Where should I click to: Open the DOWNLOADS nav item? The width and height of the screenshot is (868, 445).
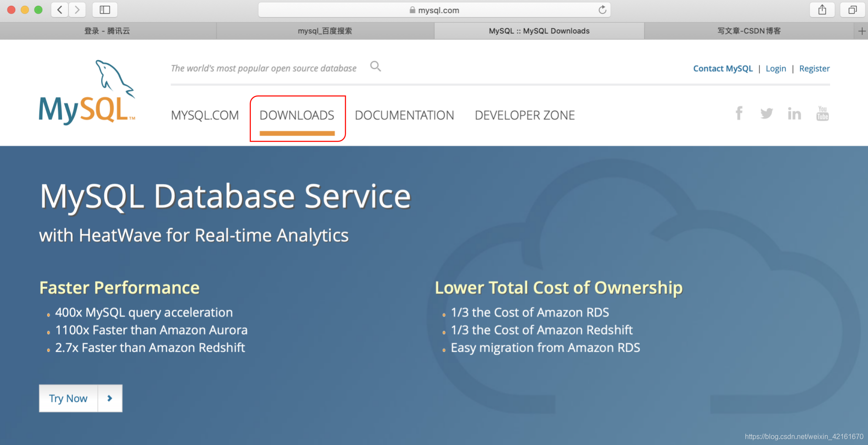pyautogui.click(x=297, y=115)
